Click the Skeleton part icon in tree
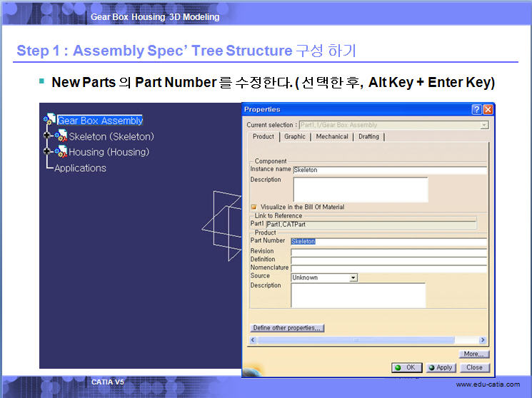 61,136
